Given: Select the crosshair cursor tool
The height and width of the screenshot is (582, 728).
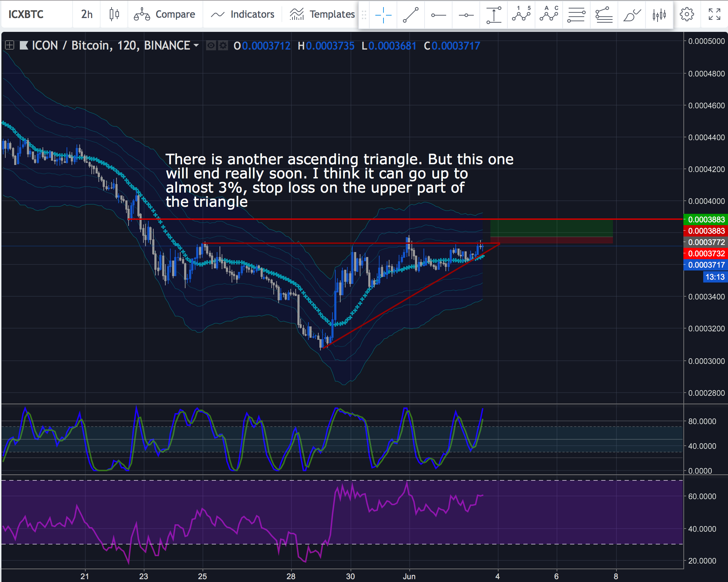Looking at the screenshot, I should pyautogui.click(x=383, y=15).
